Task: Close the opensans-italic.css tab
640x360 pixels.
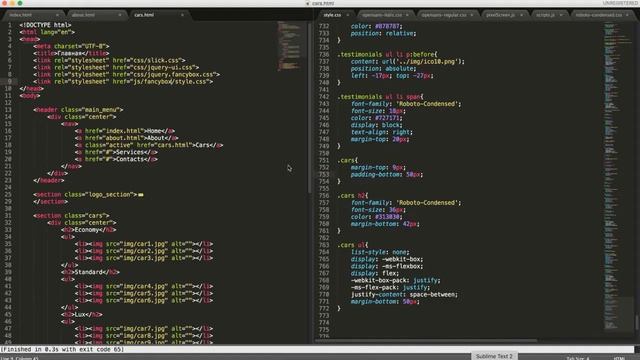Action: click(407, 15)
